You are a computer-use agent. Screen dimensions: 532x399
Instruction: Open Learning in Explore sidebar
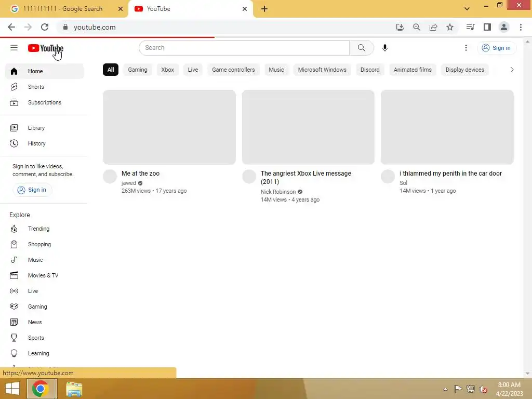45,353
